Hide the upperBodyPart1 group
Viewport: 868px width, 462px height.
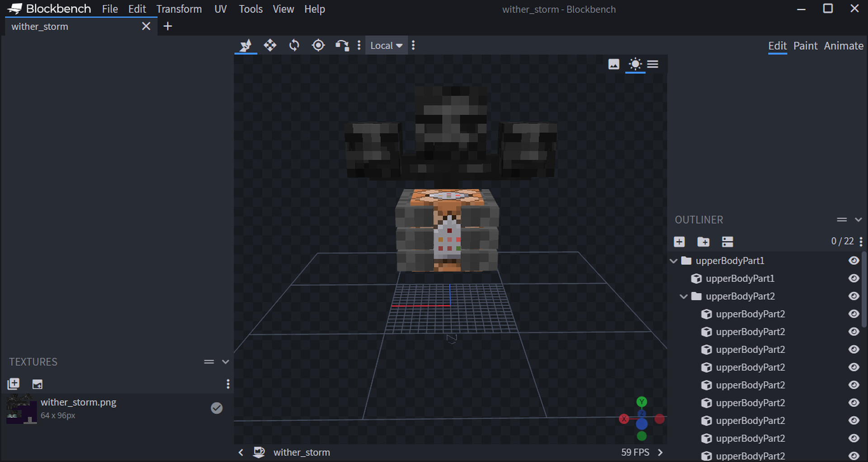click(x=854, y=261)
